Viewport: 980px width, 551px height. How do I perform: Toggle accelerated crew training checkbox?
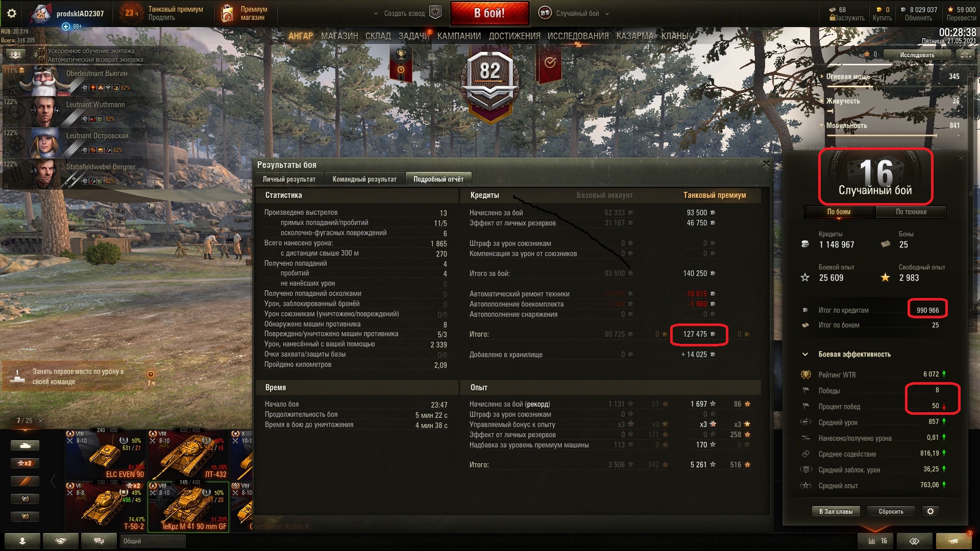click(x=42, y=51)
